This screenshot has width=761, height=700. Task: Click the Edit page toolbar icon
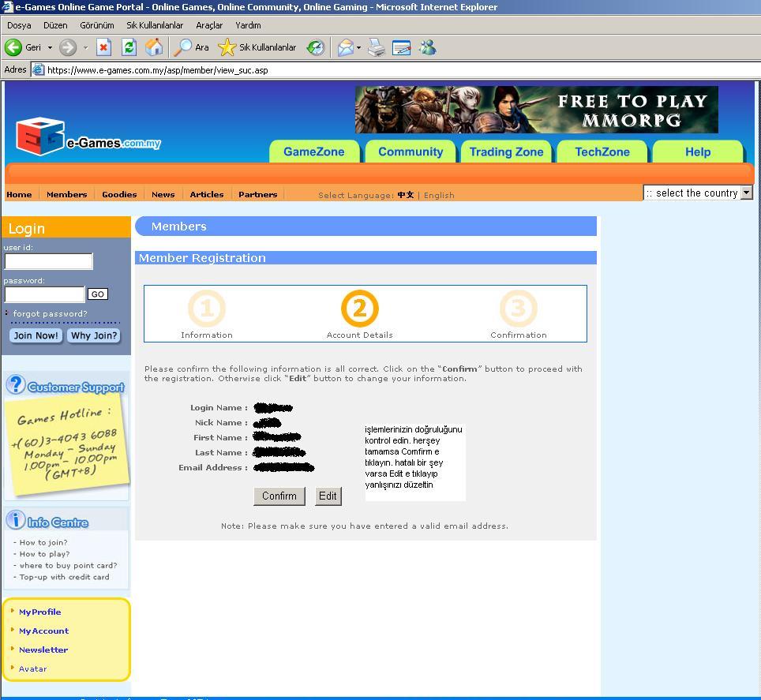[401, 47]
